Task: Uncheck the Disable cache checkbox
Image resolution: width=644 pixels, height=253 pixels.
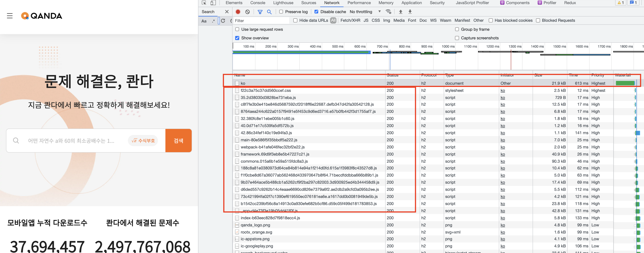Action: point(316,12)
